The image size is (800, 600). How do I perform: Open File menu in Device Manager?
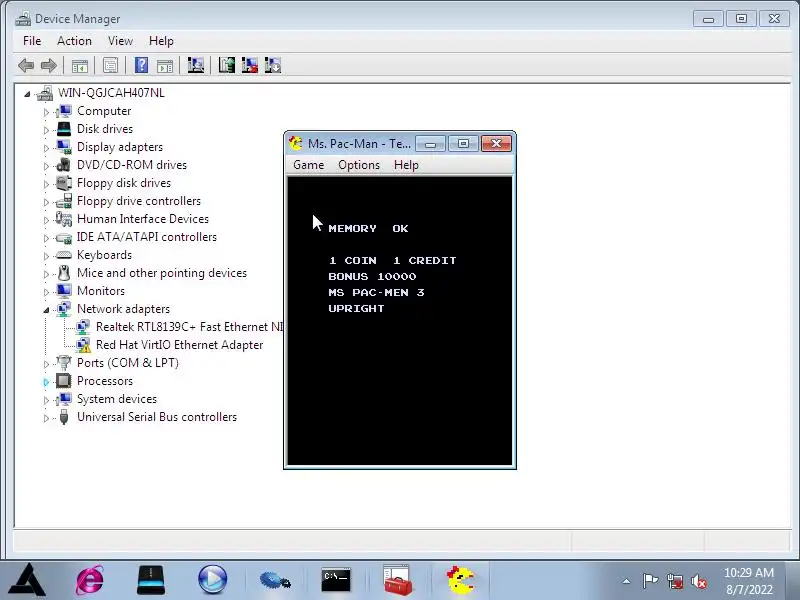coord(32,41)
